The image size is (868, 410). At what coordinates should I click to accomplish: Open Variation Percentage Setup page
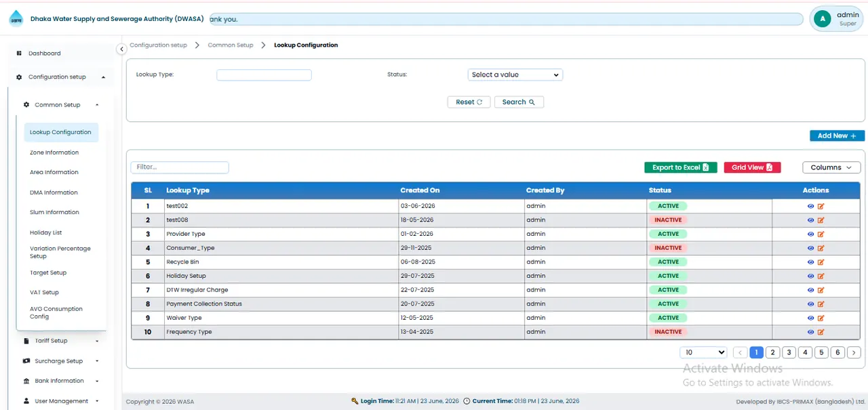point(60,252)
